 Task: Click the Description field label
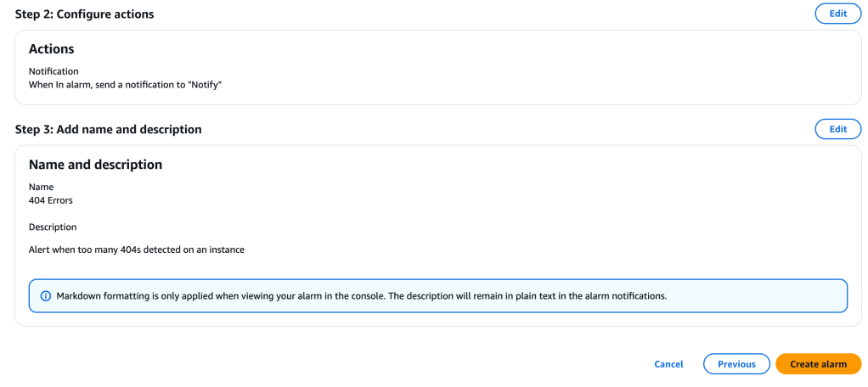coord(53,227)
